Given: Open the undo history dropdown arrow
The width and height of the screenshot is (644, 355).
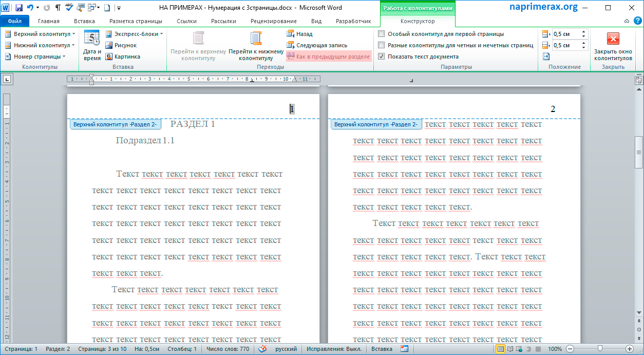Looking at the screenshot, I should [37, 8].
